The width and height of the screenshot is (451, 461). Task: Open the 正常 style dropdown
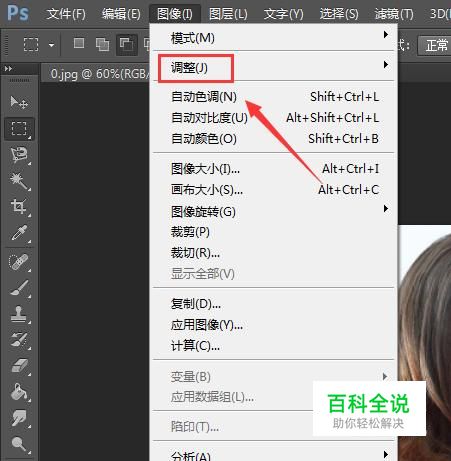click(435, 45)
